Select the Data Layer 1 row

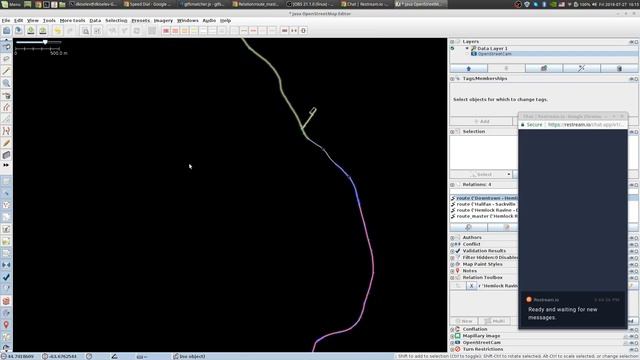coord(544,48)
